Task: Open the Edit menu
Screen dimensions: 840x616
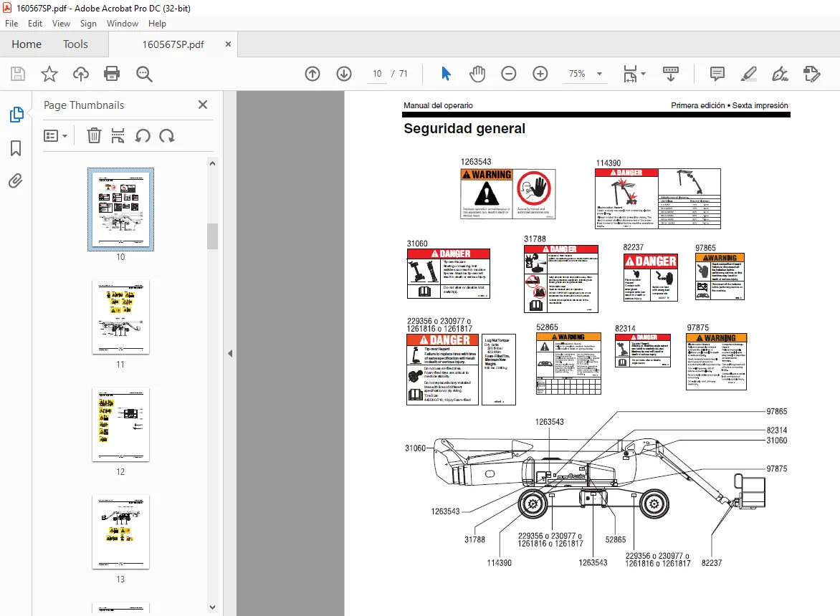Action: (35, 24)
